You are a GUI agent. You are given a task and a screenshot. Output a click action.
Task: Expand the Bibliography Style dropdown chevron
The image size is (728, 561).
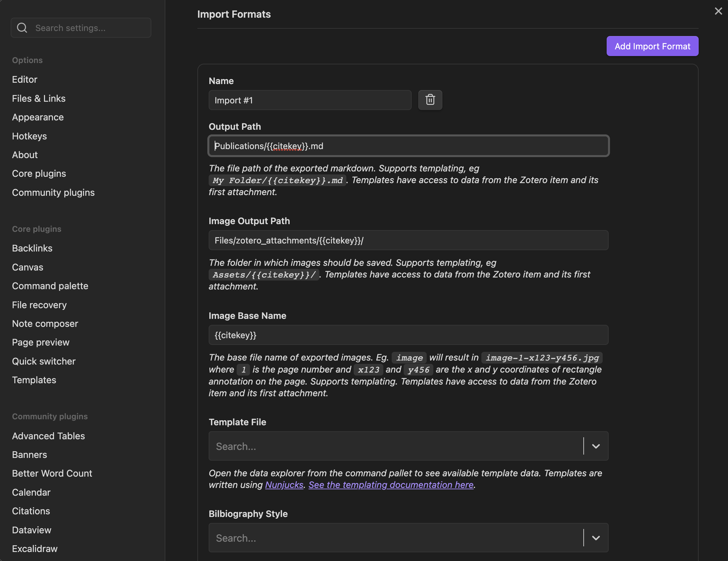pyautogui.click(x=596, y=538)
